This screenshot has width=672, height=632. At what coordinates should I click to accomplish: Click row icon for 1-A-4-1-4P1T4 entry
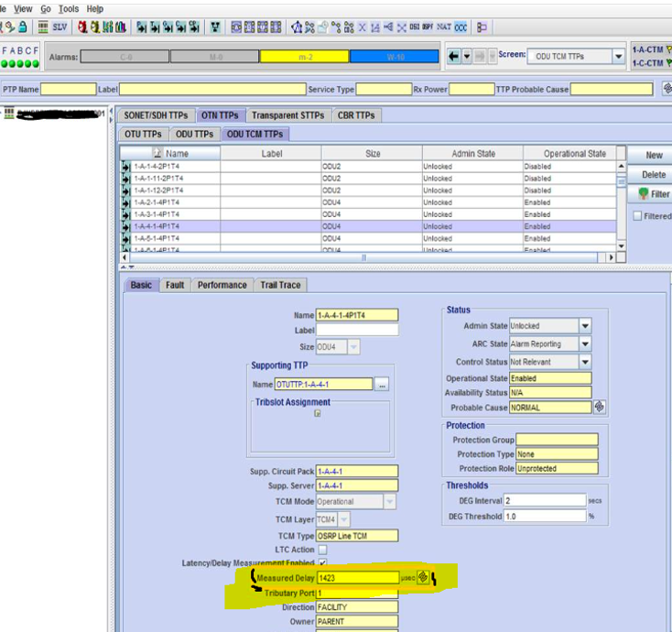click(x=125, y=226)
